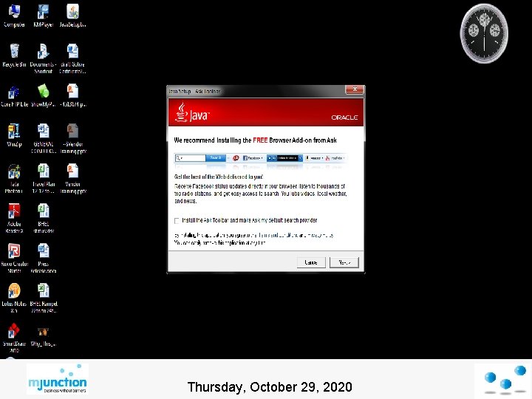Open the Travel Plan Excel file icon
This screenshot has width=532, height=399.
click(x=43, y=179)
